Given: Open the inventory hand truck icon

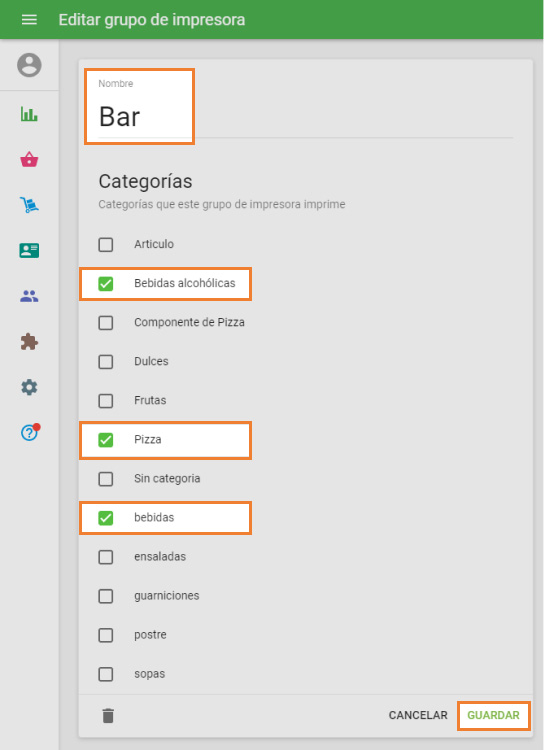Looking at the screenshot, I should pos(29,205).
